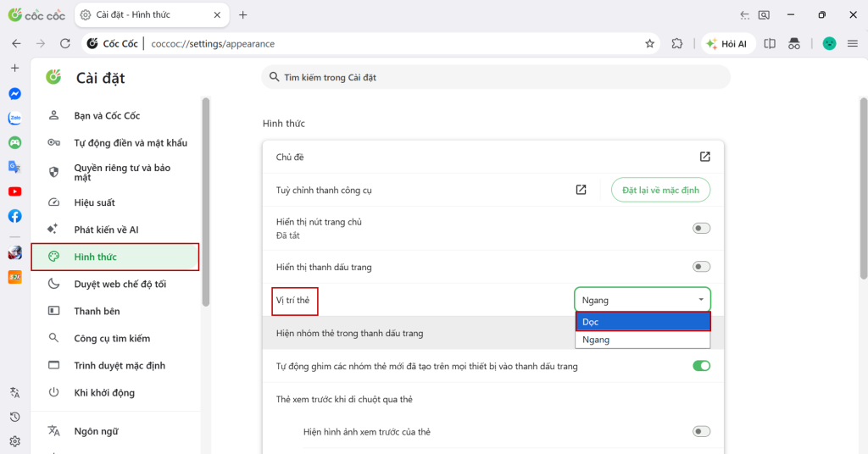This screenshot has height=454, width=868.
Task: Click Đặt lại về mặc định button
Action: 660,190
